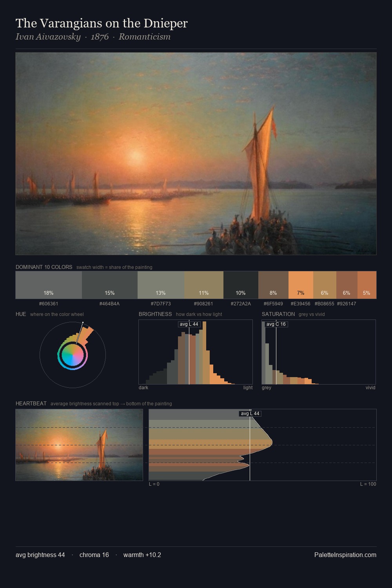Click the year 1876
The image size is (392, 588).
pos(100,37)
